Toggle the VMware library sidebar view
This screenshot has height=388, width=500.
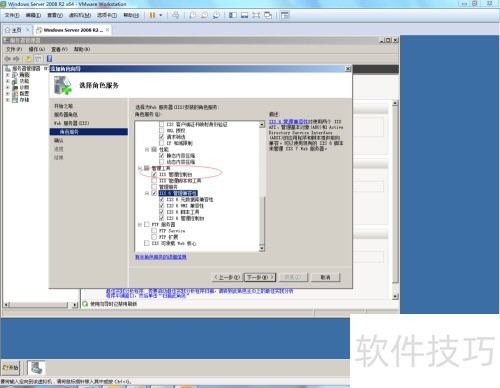(233, 15)
